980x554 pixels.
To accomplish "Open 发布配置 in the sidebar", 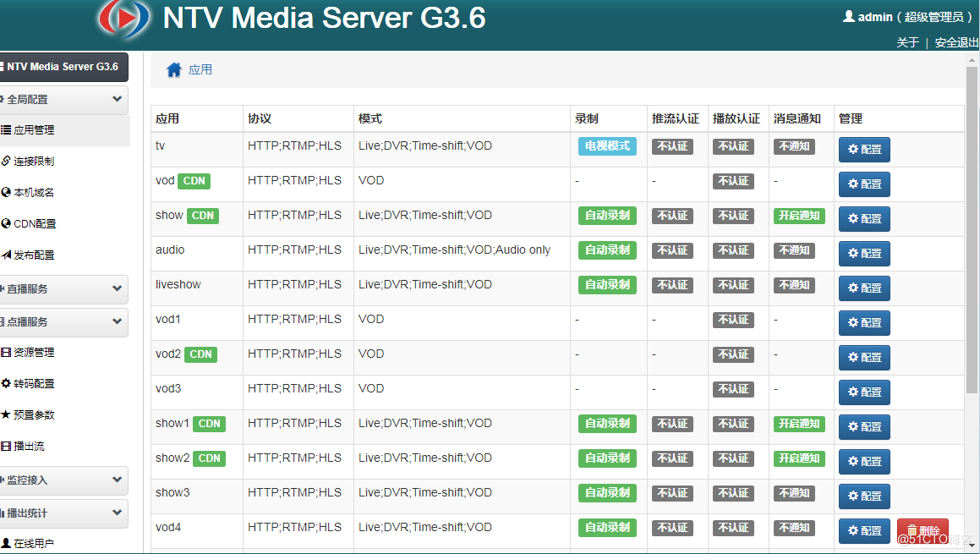I will (34, 255).
